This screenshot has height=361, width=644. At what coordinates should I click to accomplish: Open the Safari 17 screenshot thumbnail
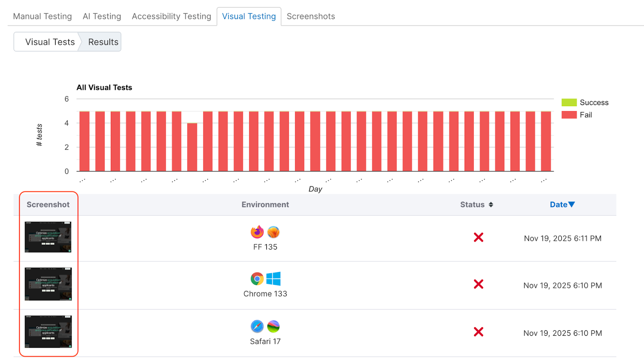[x=48, y=332]
